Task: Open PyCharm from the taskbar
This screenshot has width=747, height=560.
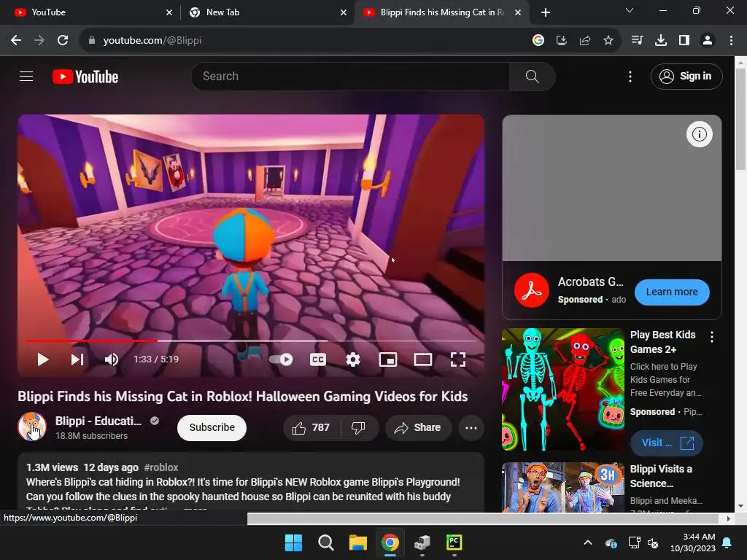Action: point(454,542)
